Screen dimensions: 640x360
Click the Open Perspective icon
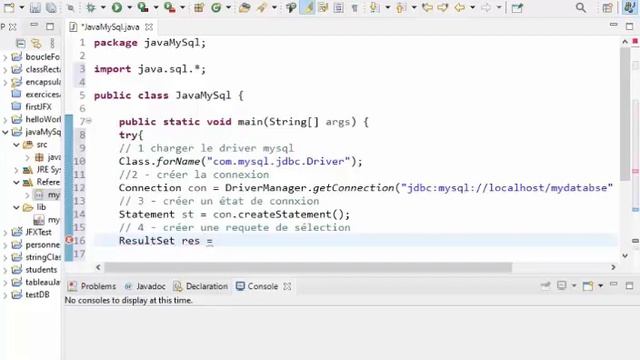607,8
